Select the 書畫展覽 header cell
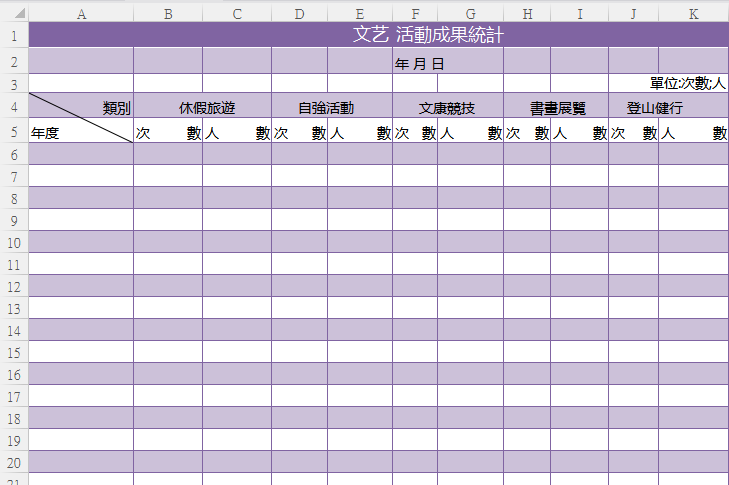Screen dimensions: 729x485 [558, 107]
